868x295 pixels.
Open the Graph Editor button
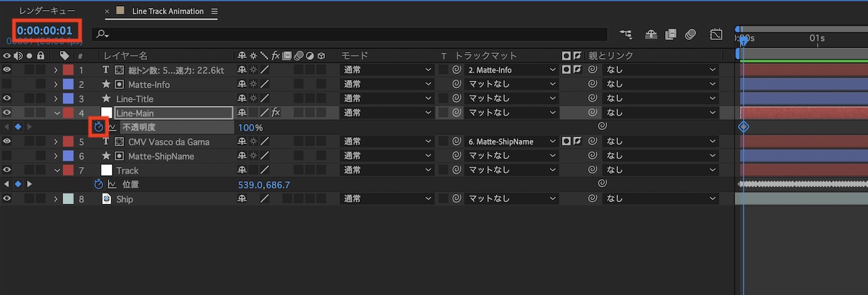click(x=716, y=34)
